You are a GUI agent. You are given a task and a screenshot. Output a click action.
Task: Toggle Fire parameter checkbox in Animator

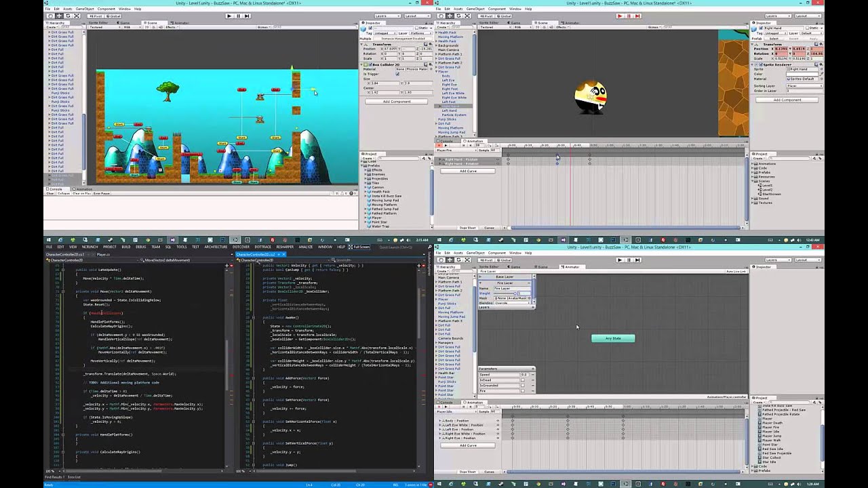click(522, 390)
